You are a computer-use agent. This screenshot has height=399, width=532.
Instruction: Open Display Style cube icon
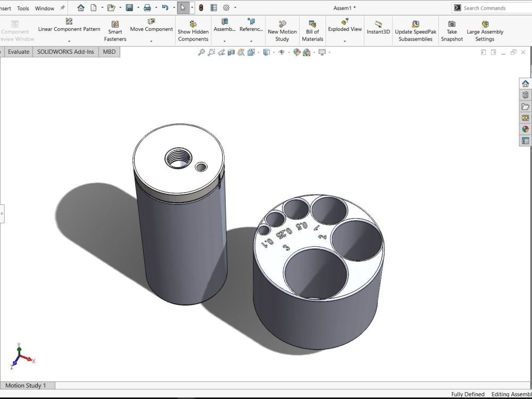[x=267, y=52]
